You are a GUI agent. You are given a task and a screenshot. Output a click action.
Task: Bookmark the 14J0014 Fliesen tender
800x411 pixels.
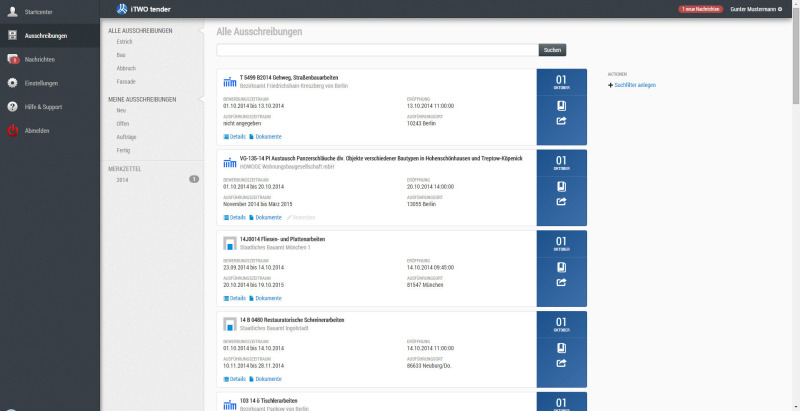561,267
